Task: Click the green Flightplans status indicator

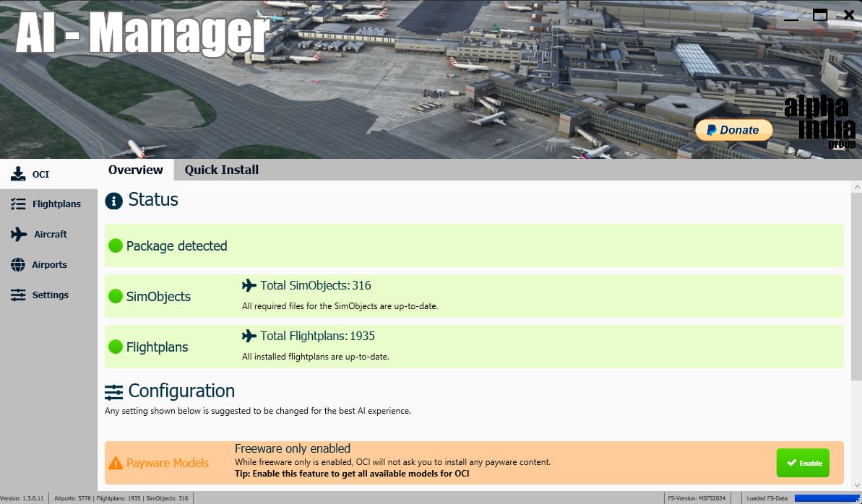Action: 116,347
